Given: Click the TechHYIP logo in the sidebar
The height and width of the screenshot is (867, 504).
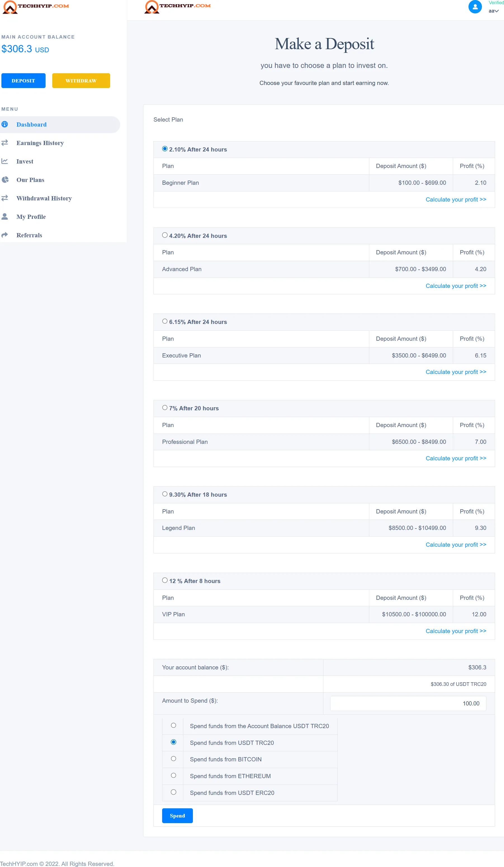Looking at the screenshot, I should tap(36, 7).
